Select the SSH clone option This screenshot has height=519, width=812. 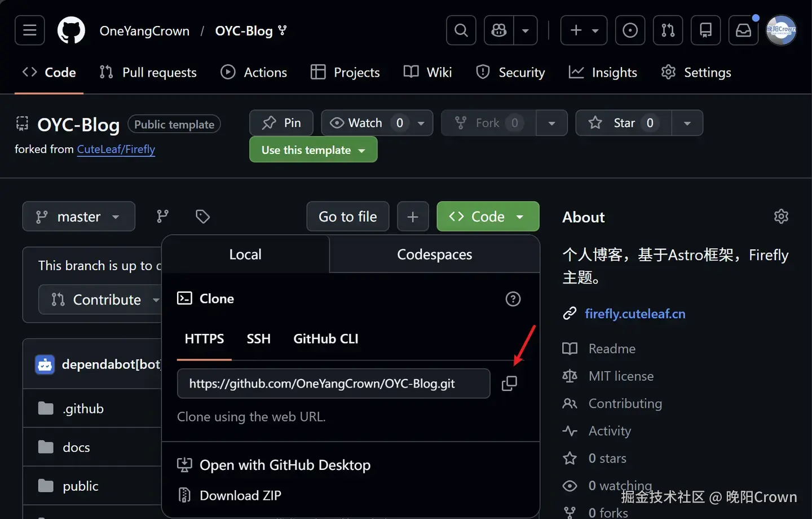coord(259,339)
